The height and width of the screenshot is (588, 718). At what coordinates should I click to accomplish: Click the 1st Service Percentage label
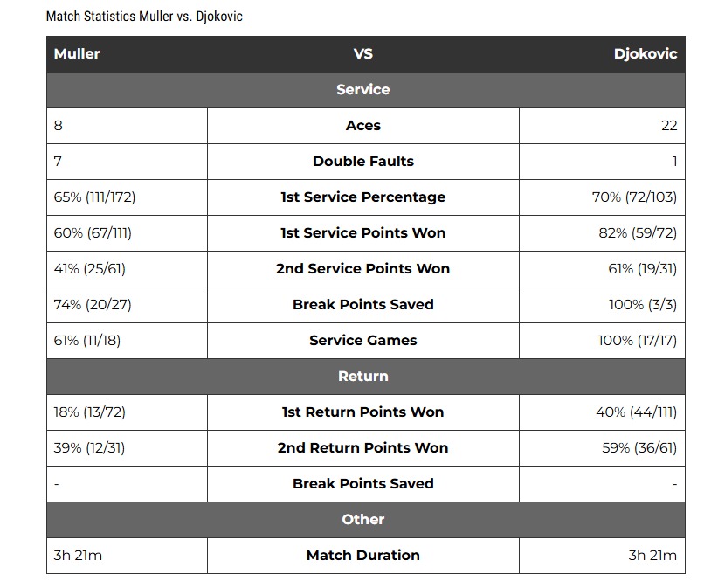click(363, 197)
